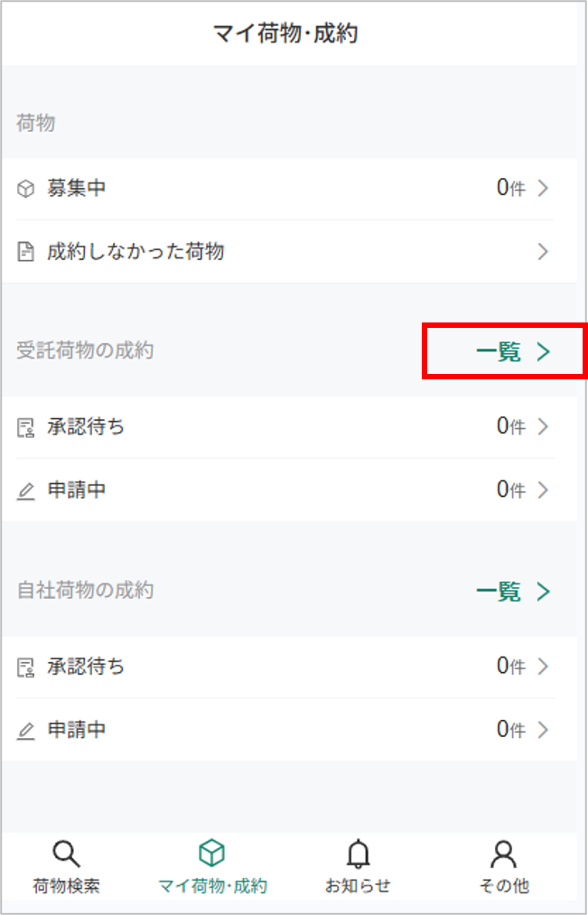Image resolution: width=588 pixels, height=915 pixels.
Task: Open 荷物検索 magnifier icon in bottom bar
Action: point(66,854)
